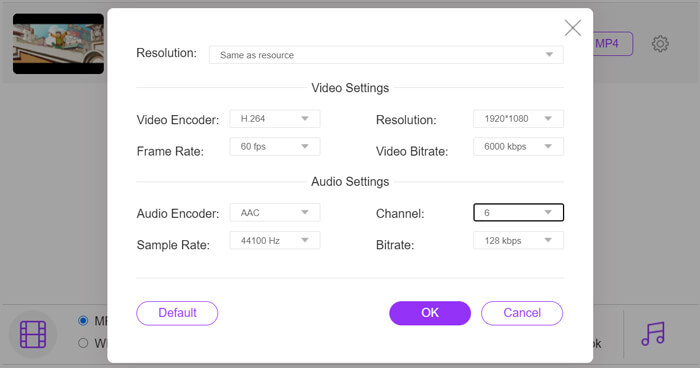Expand the top 'Same as resource' Resolution dropdown

click(x=386, y=55)
